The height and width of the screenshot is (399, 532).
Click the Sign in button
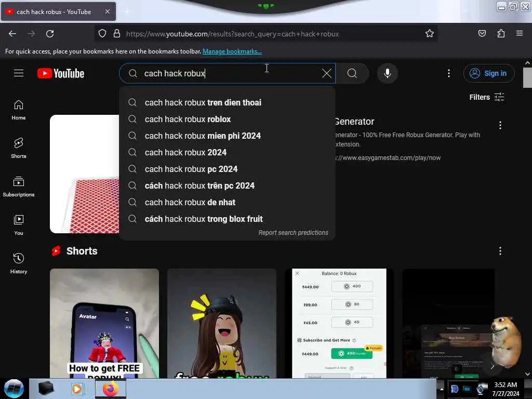pyautogui.click(x=489, y=73)
